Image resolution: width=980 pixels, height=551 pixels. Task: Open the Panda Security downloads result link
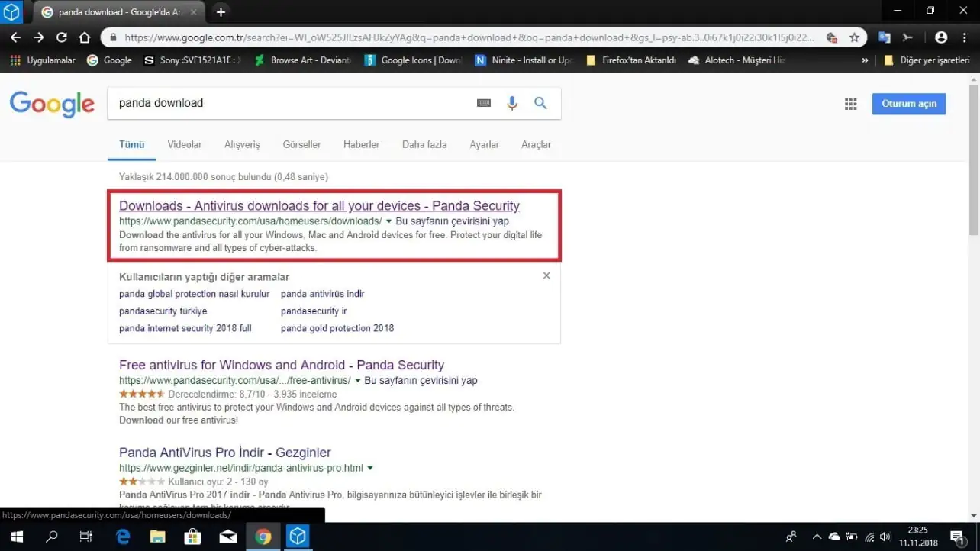point(319,205)
